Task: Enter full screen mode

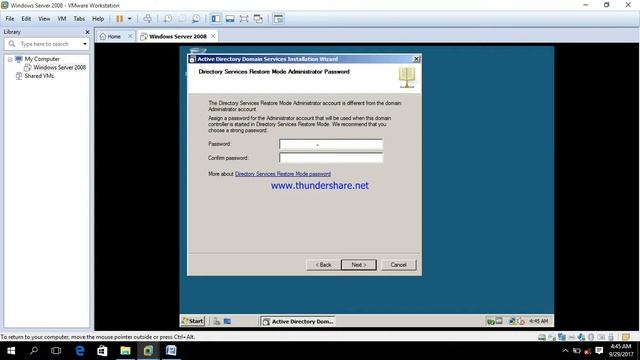Action: click(244, 19)
